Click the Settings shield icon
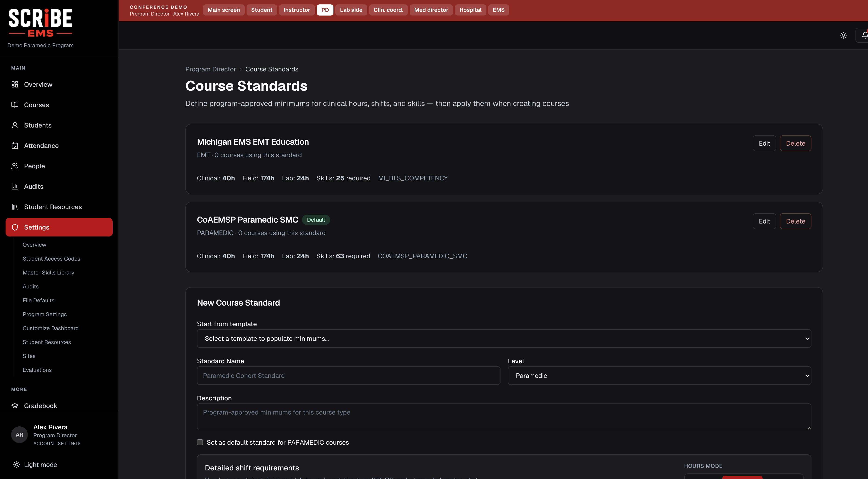The image size is (868, 479). click(x=15, y=227)
